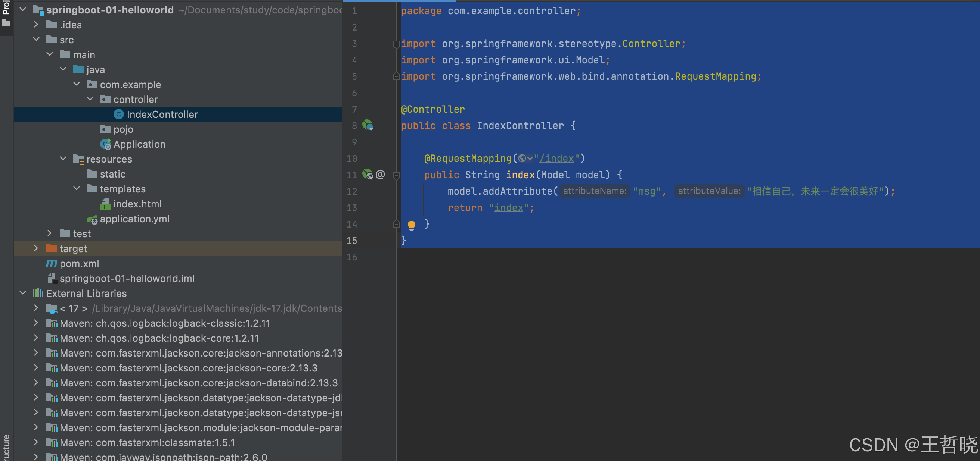Expand the target folder
The width and height of the screenshot is (980, 461).
36,248
